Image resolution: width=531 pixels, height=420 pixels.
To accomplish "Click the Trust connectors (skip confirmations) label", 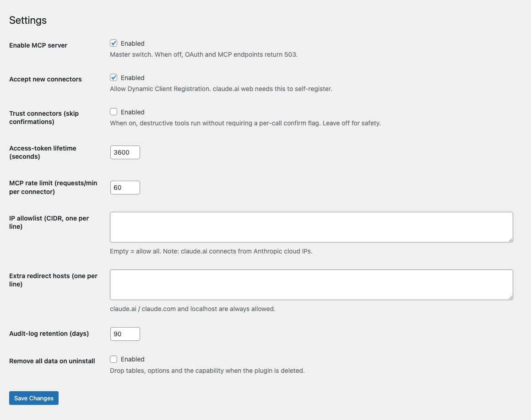I will tap(44, 118).
